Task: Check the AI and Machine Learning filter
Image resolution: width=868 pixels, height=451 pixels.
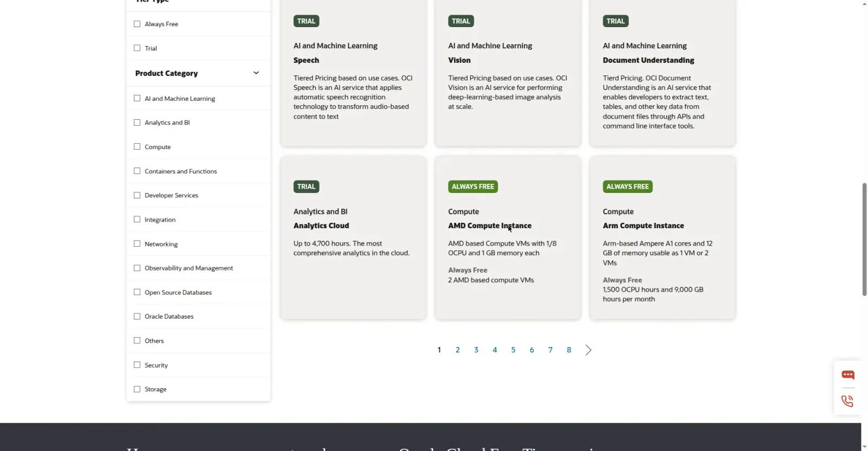Action: coord(137,99)
